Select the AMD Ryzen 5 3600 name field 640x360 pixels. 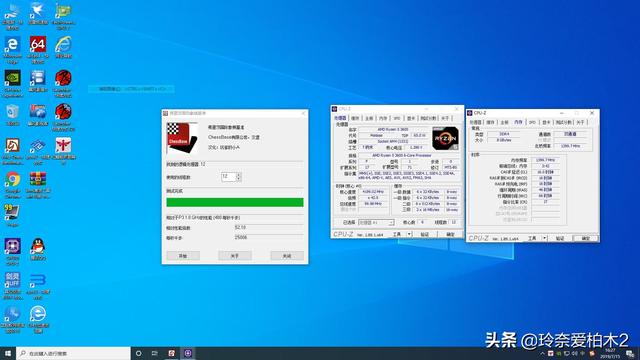click(393, 129)
